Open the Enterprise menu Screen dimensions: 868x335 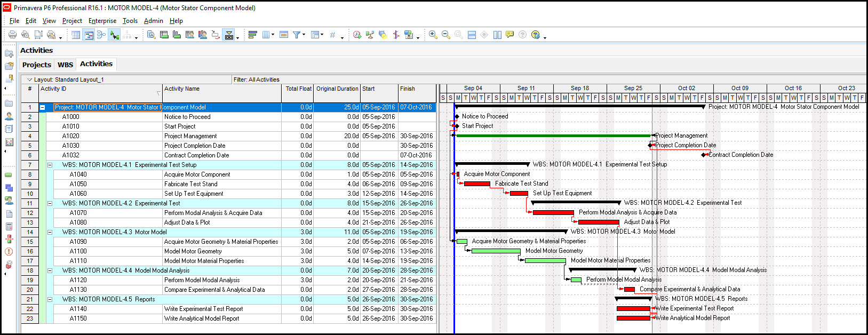click(102, 21)
